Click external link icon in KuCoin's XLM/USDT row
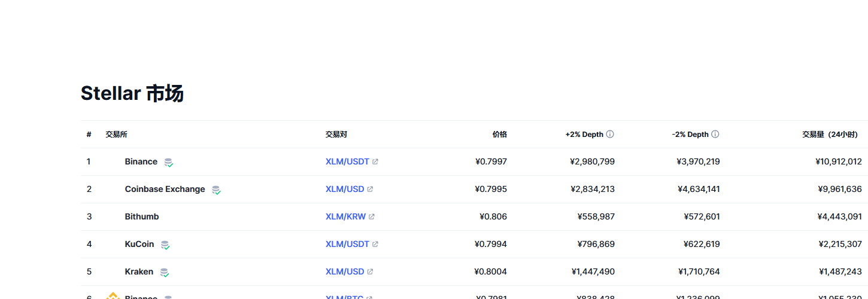 tap(375, 245)
